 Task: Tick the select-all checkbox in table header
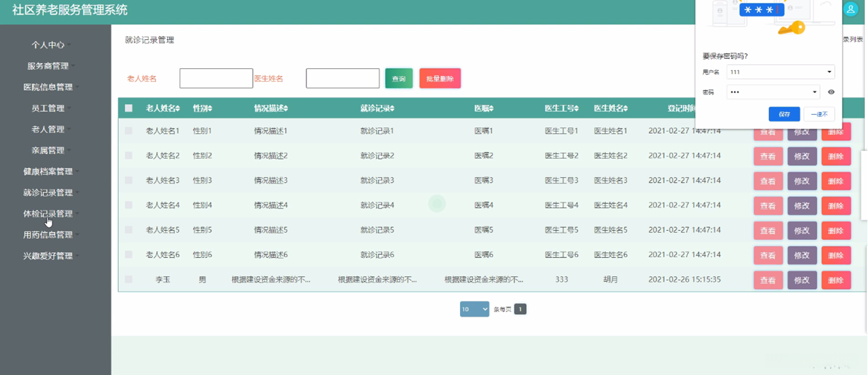click(x=129, y=108)
